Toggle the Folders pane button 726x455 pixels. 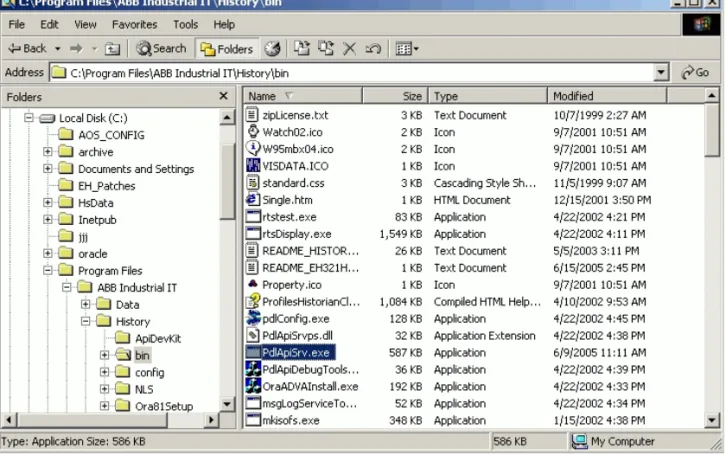[226, 49]
